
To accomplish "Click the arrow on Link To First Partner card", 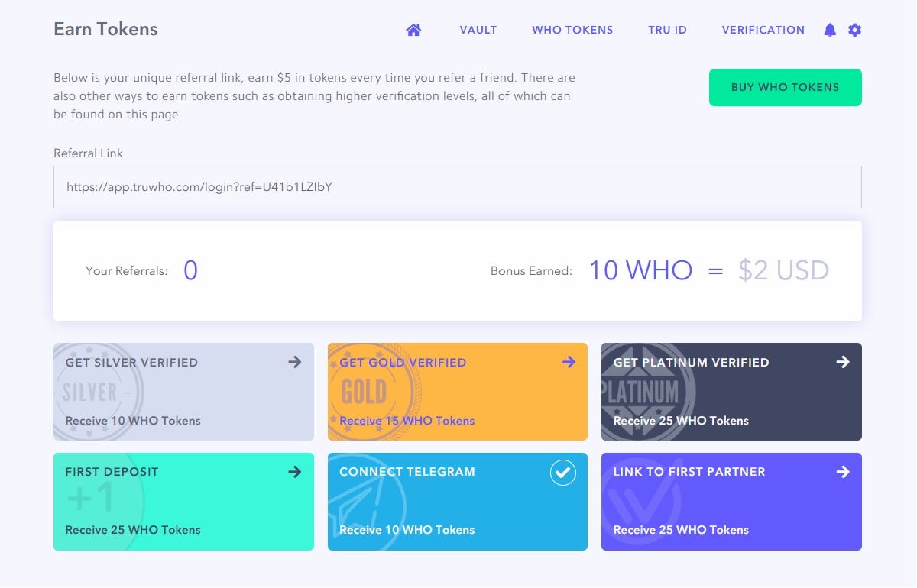I will 843,472.
